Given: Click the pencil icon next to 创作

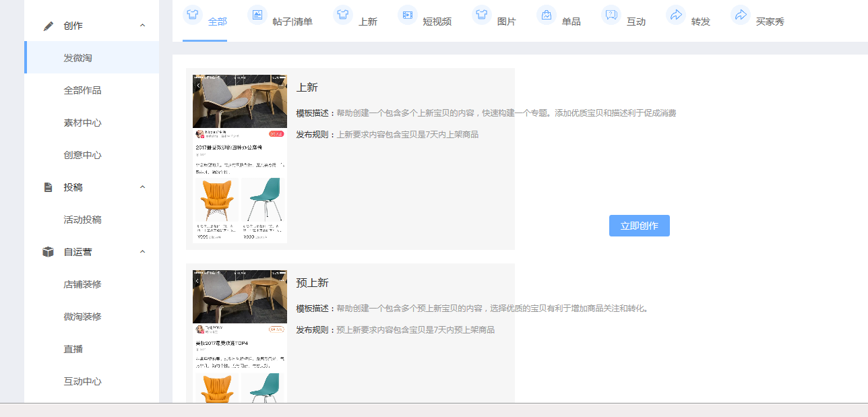Looking at the screenshot, I should click(48, 26).
